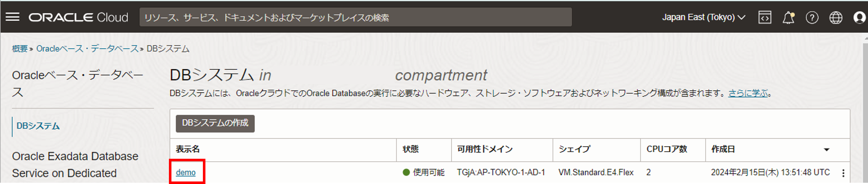Open the demo DB system link
The height and width of the screenshot is (184, 868).
click(186, 172)
